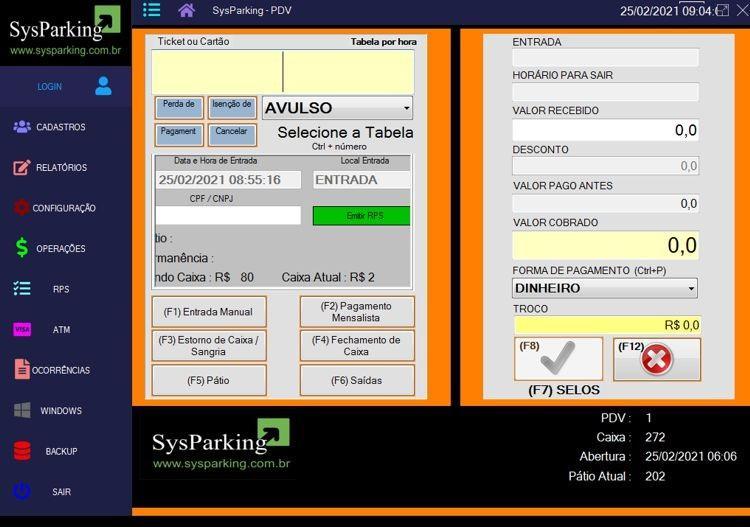
Task: Click Abertura value 25/02/2021 06:06
Action: tap(691, 456)
